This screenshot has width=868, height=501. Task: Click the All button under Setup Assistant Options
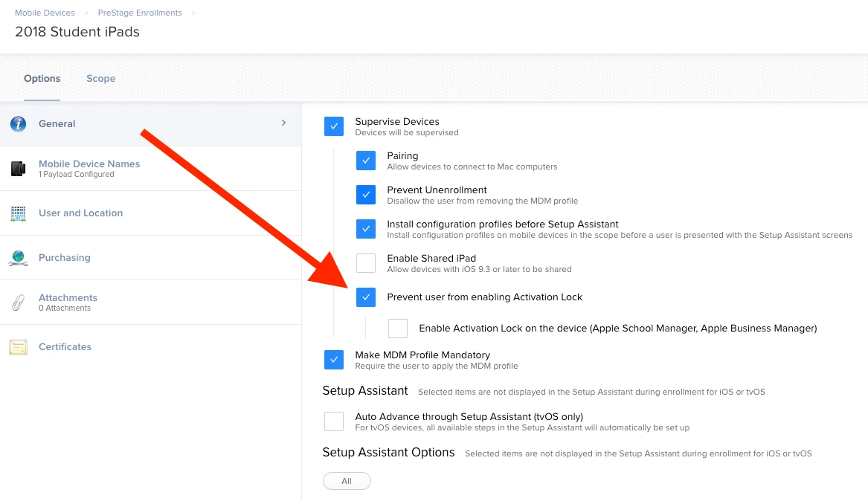click(x=347, y=481)
